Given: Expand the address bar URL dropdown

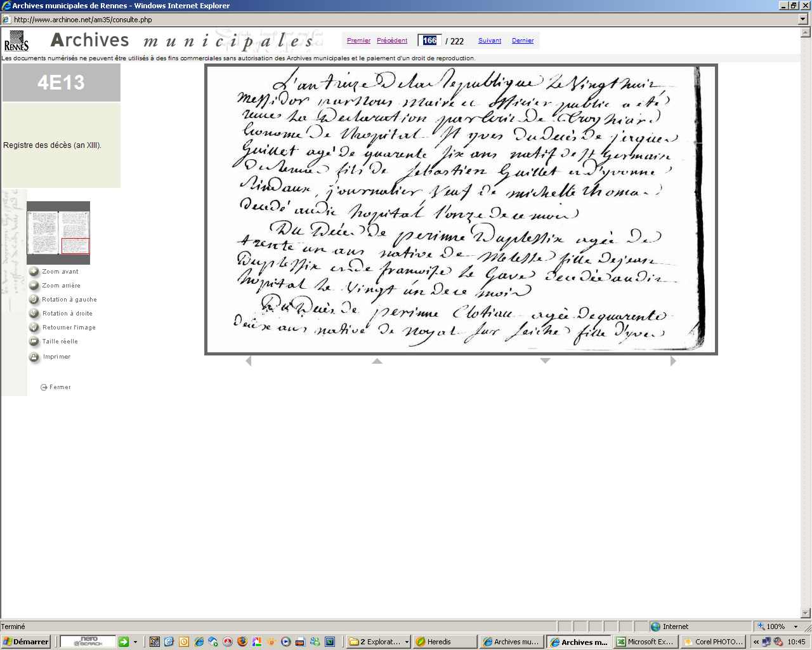Looking at the screenshot, I should pyautogui.click(x=803, y=20).
